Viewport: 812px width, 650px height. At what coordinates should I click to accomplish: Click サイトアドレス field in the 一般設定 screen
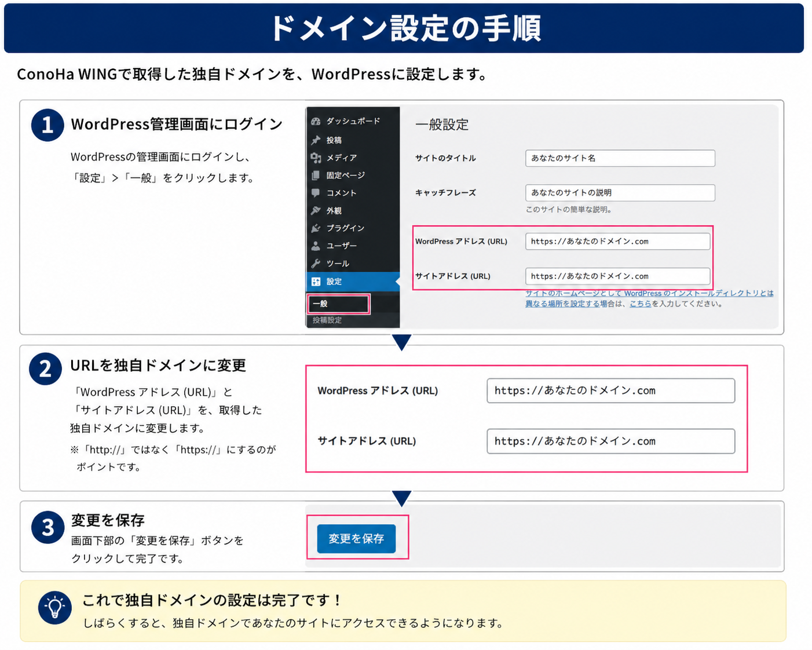[x=617, y=276]
